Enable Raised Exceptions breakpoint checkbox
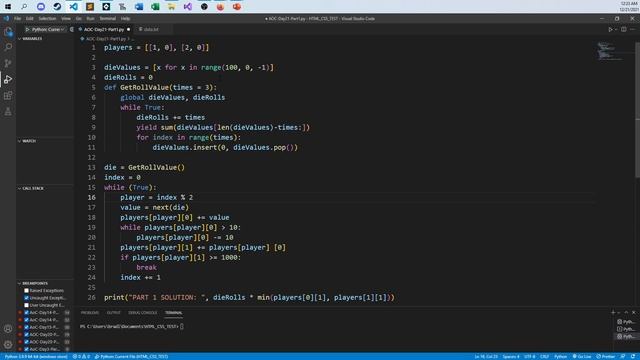 pos(27,291)
